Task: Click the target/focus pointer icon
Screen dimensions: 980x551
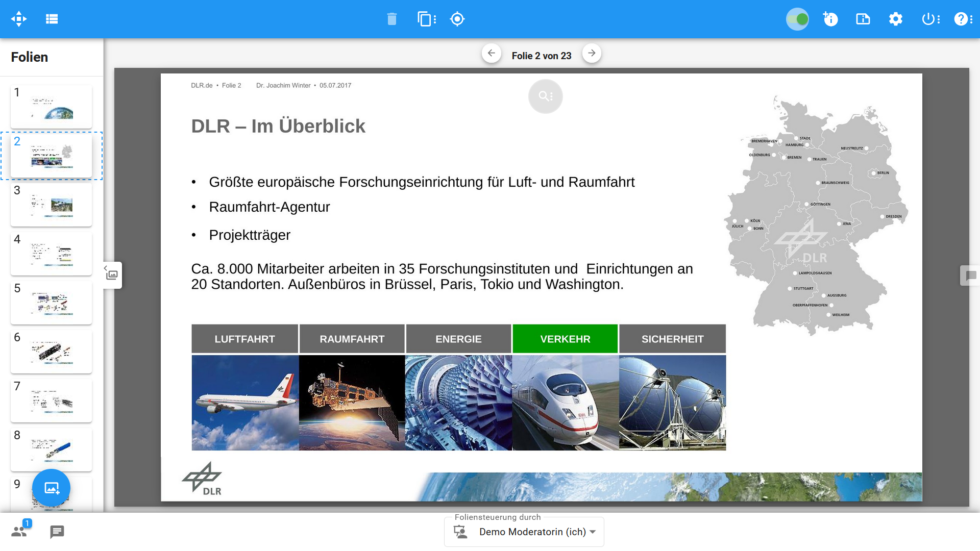Action: coord(457,19)
